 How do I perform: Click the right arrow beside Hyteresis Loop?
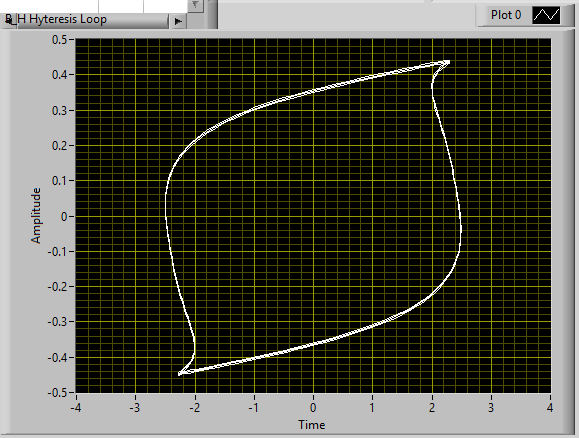pyautogui.click(x=178, y=21)
